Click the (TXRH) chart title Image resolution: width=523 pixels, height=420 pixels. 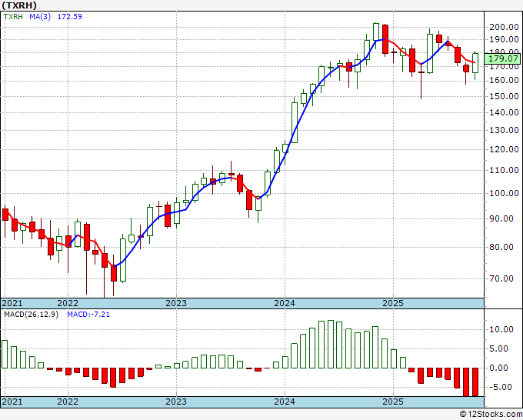pyautogui.click(x=19, y=5)
